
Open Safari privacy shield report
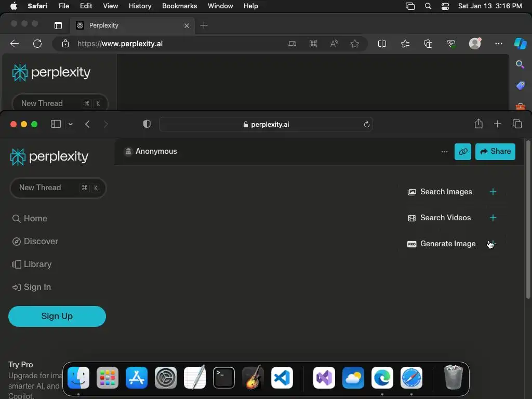[x=147, y=124]
